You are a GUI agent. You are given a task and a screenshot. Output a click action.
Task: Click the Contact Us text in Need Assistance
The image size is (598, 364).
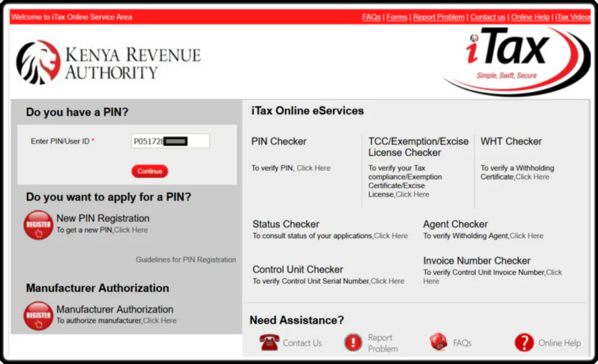click(x=302, y=343)
